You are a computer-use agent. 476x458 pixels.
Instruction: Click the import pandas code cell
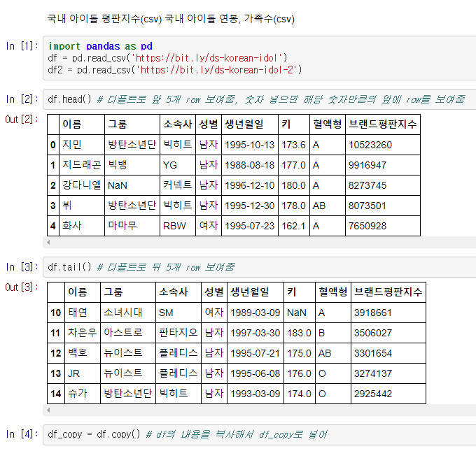(260, 58)
